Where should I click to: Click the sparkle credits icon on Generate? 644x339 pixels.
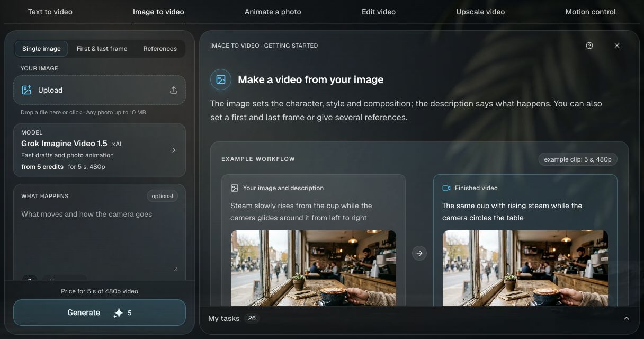coord(119,313)
